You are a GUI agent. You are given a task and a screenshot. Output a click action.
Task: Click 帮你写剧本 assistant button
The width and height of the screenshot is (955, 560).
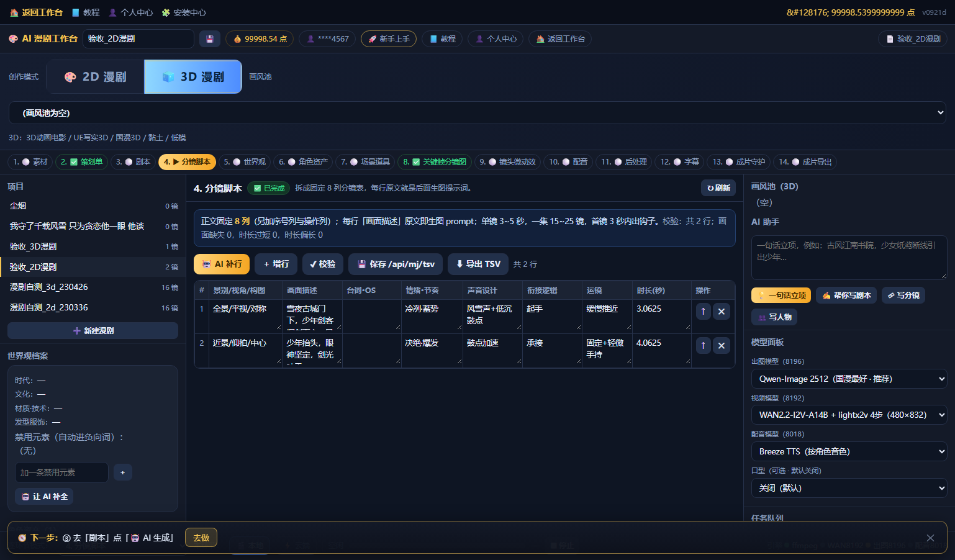pyautogui.click(x=846, y=295)
